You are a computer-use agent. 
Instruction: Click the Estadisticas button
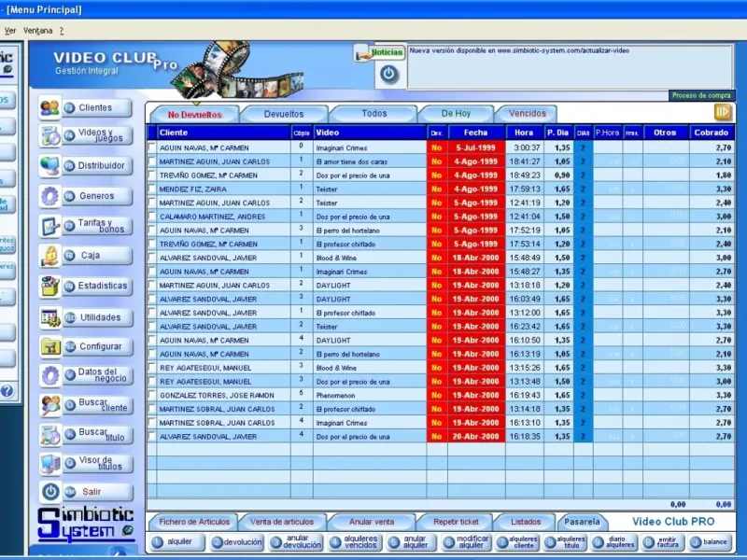click(x=97, y=286)
